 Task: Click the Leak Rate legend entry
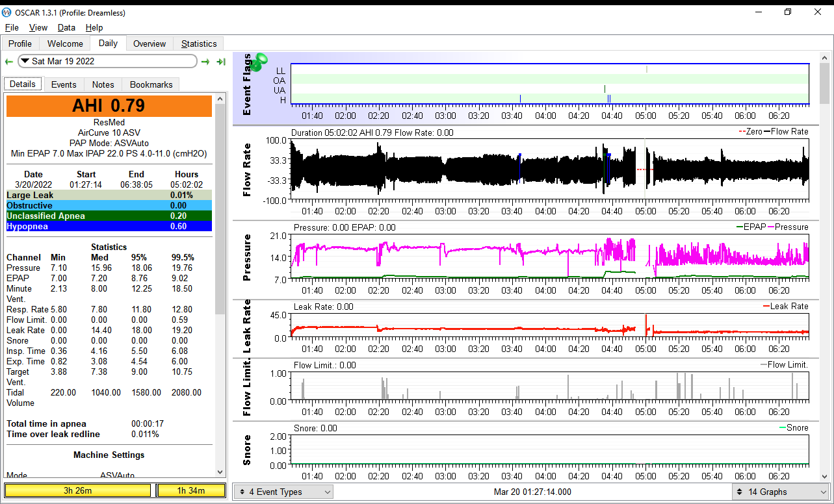pos(785,306)
